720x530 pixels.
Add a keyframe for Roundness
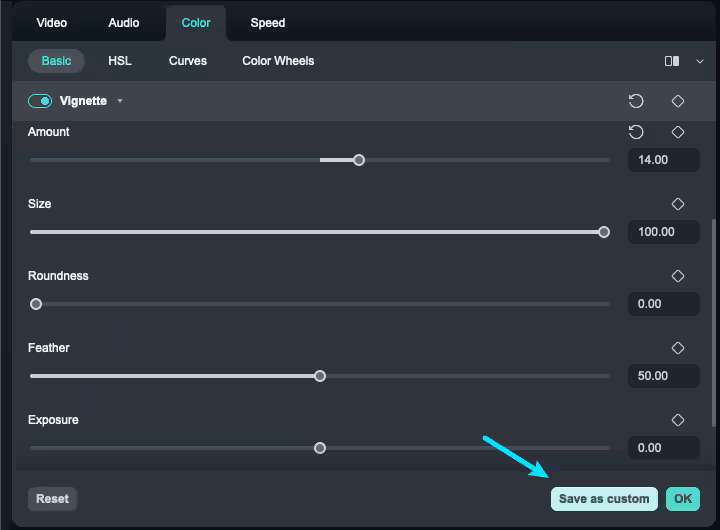tap(678, 276)
